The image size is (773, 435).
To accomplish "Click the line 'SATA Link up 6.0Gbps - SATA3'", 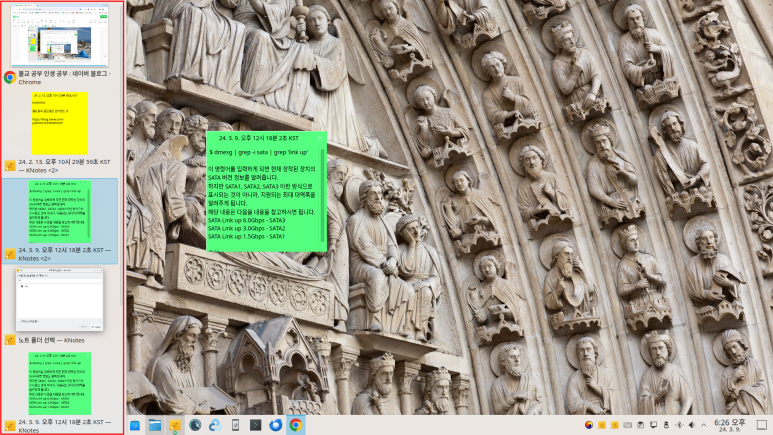I will (246, 220).
